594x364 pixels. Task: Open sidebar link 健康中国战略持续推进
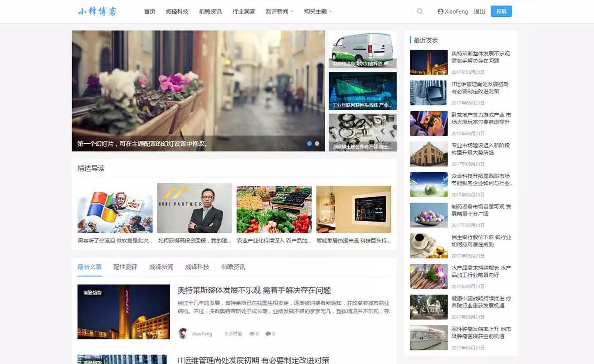(x=481, y=302)
